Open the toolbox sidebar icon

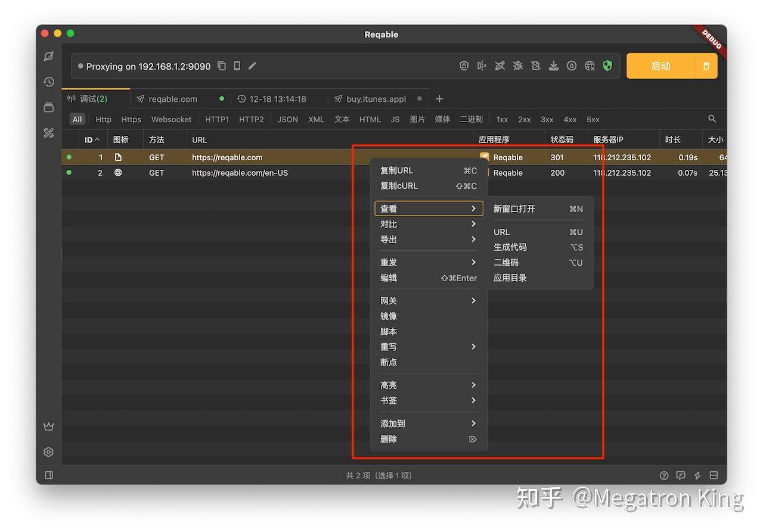click(49, 133)
